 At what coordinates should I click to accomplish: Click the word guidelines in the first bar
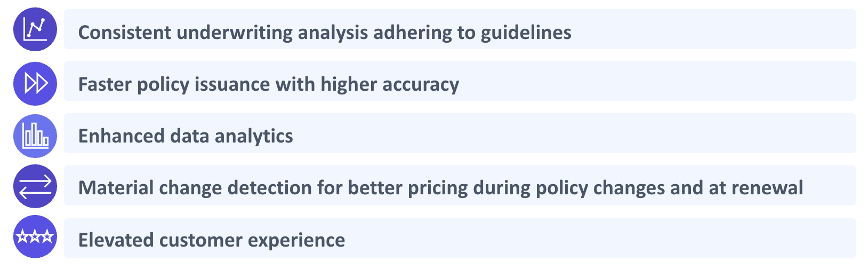click(526, 33)
